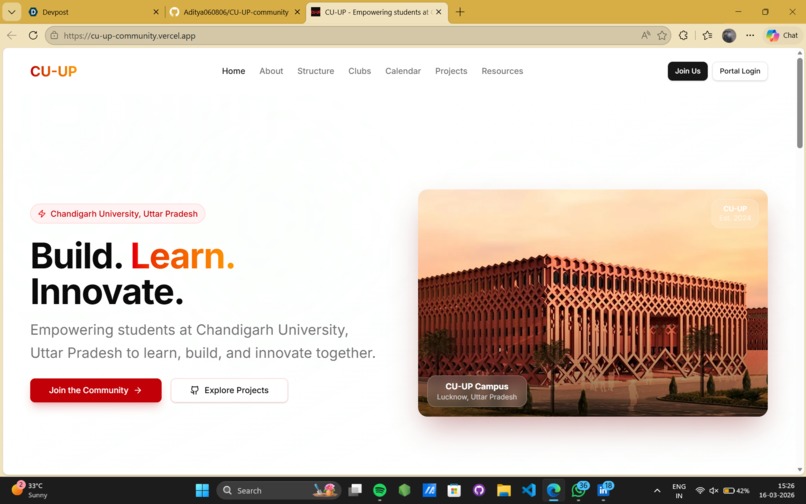Screen dimensions: 806x504
Task: Click the ENG IN language indicator
Action: [x=679, y=491]
